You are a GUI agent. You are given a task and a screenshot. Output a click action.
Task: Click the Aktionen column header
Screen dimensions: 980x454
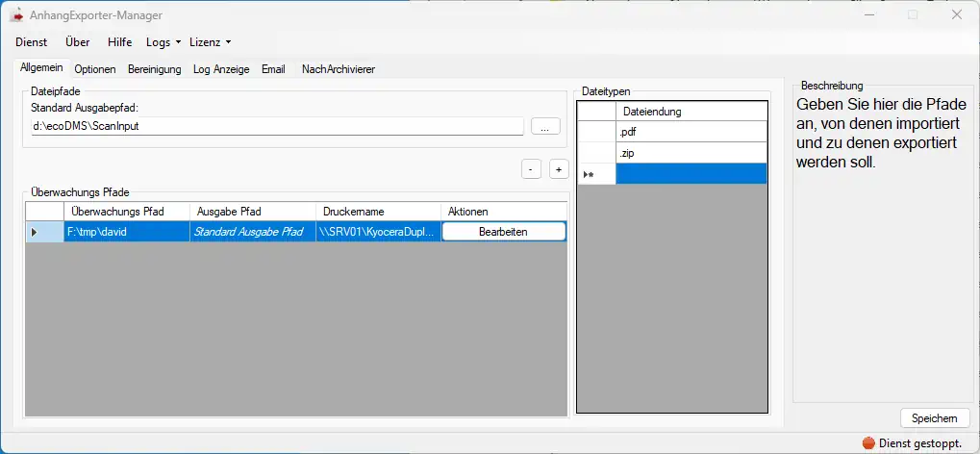tap(504, 212)
